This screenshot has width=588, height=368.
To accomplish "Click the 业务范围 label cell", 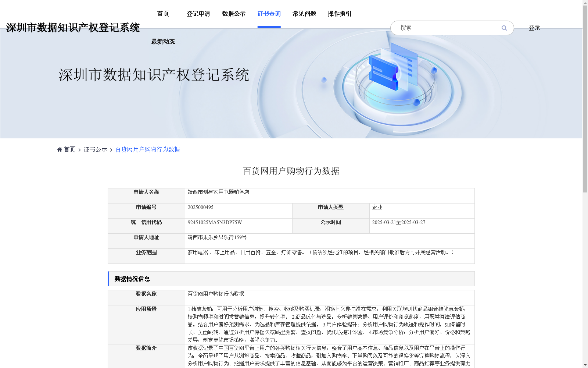I will 146,256.
